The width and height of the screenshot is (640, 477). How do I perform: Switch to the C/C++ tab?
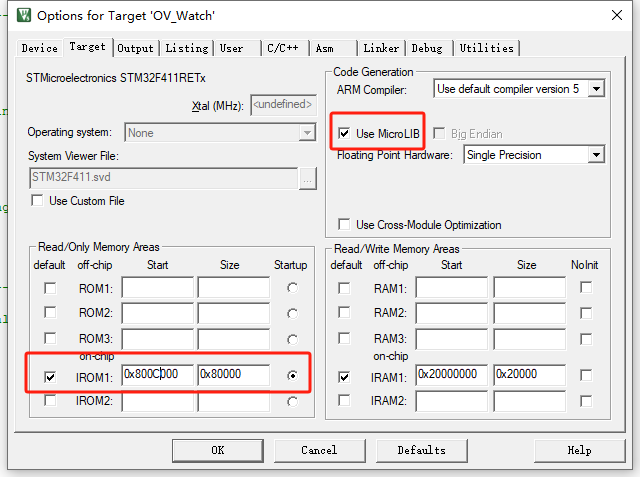[x=284, y=48]
